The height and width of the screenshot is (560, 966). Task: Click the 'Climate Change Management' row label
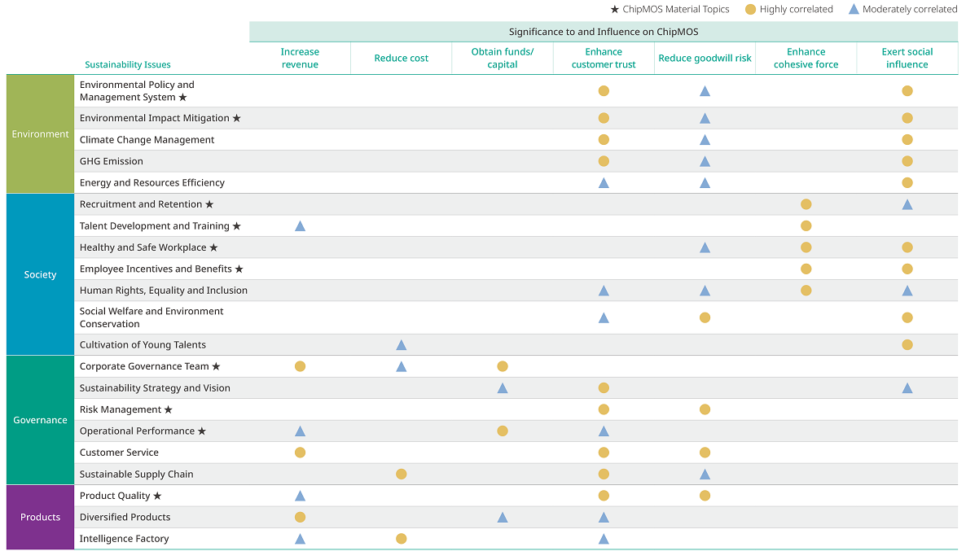tap(147, 140)
